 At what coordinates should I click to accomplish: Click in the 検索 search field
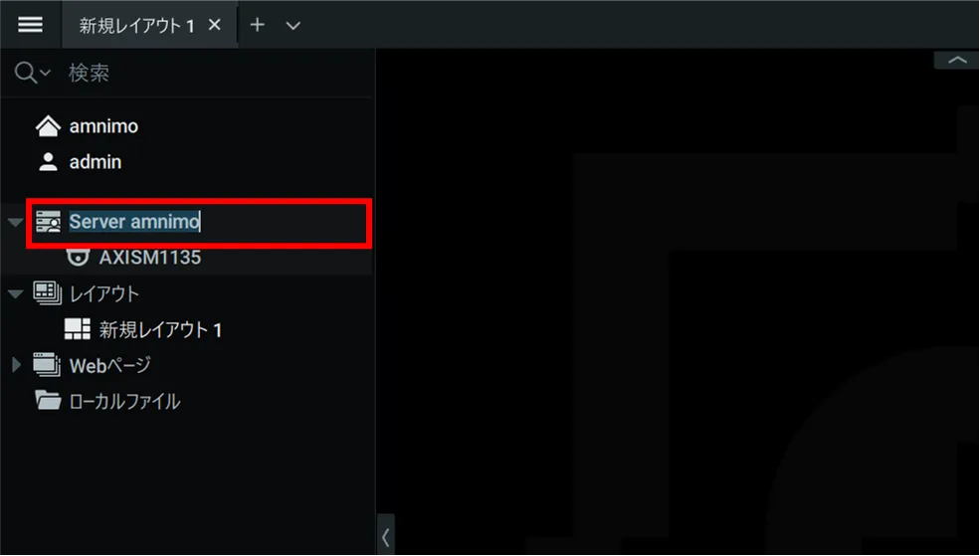click(216, 73)
